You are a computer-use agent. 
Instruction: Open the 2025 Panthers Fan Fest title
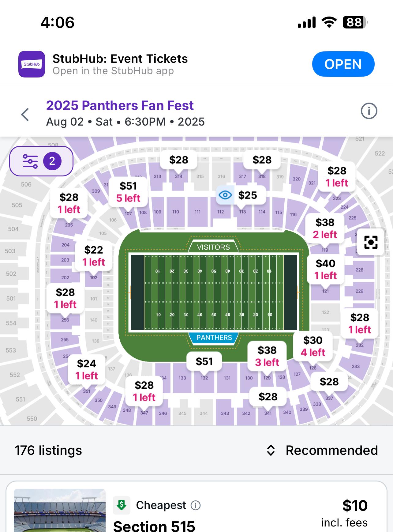[x=120, y=105]
